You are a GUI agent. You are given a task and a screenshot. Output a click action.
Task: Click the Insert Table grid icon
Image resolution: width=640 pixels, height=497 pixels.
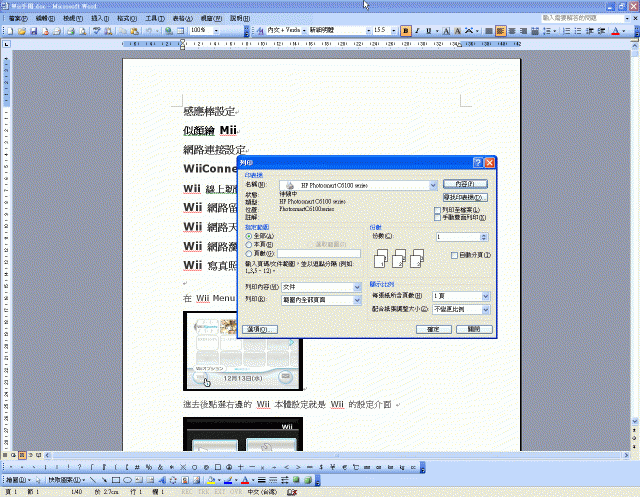point(180,31)
